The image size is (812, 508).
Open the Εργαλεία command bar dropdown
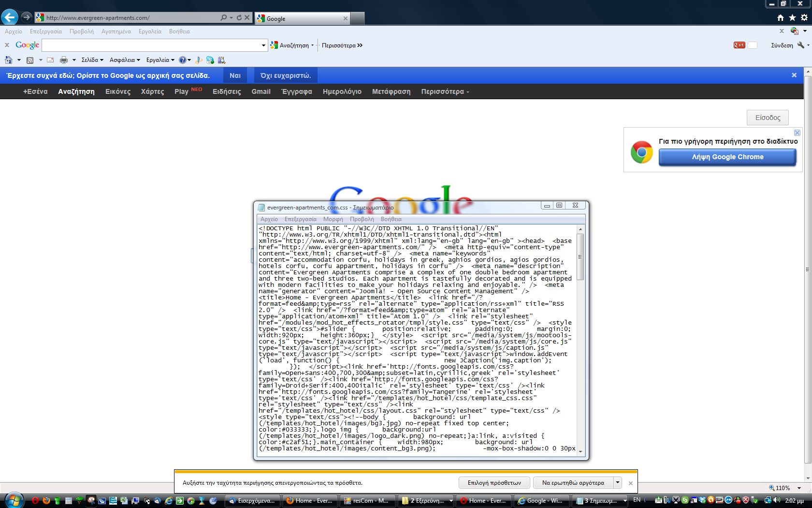click(x=160, y=60)
